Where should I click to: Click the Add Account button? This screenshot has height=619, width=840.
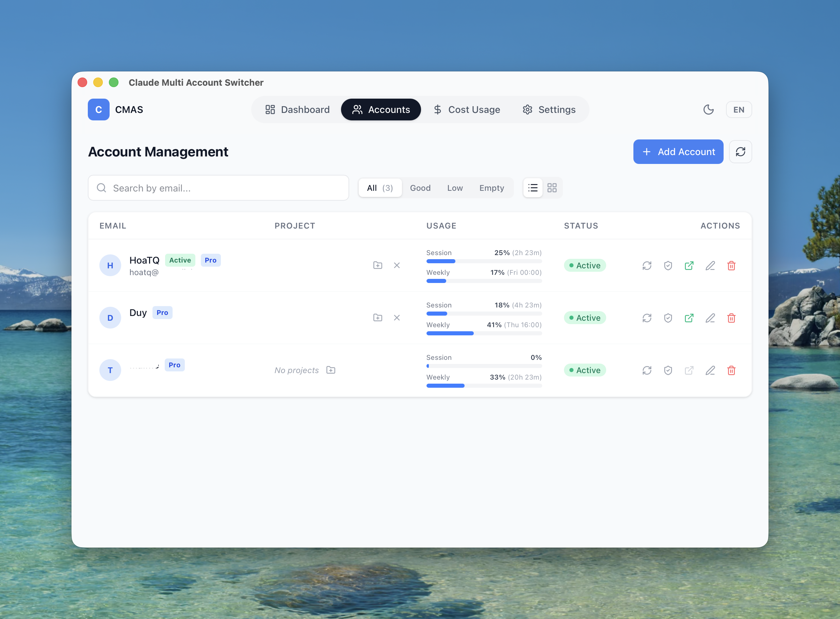(x=678, y=152)
